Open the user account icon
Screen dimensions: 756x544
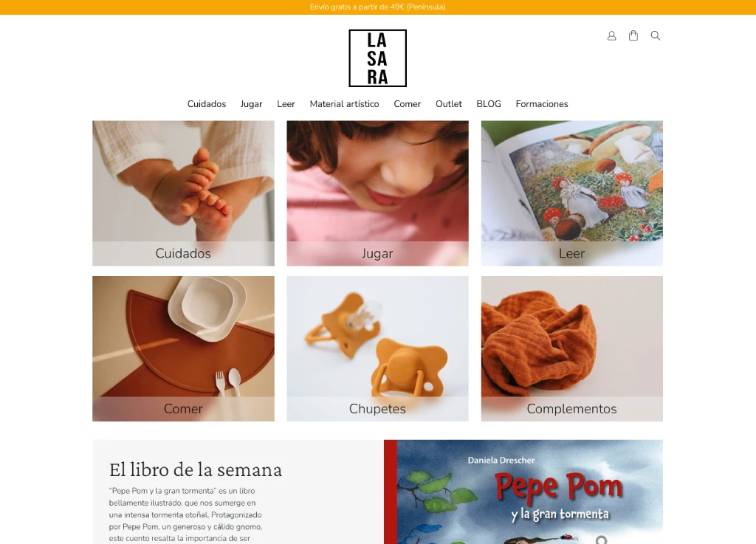tap(611, 35)
